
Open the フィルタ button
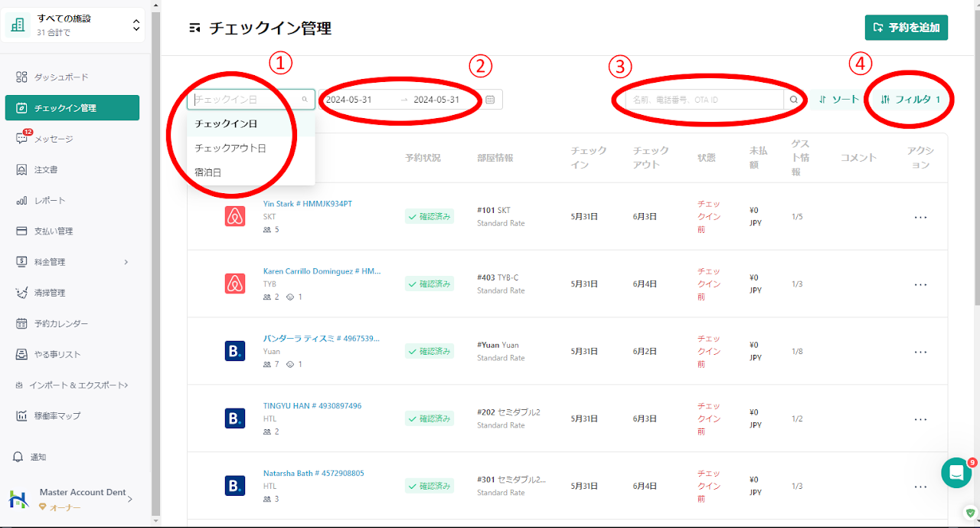pyautogui.click(x=910, y=100)
